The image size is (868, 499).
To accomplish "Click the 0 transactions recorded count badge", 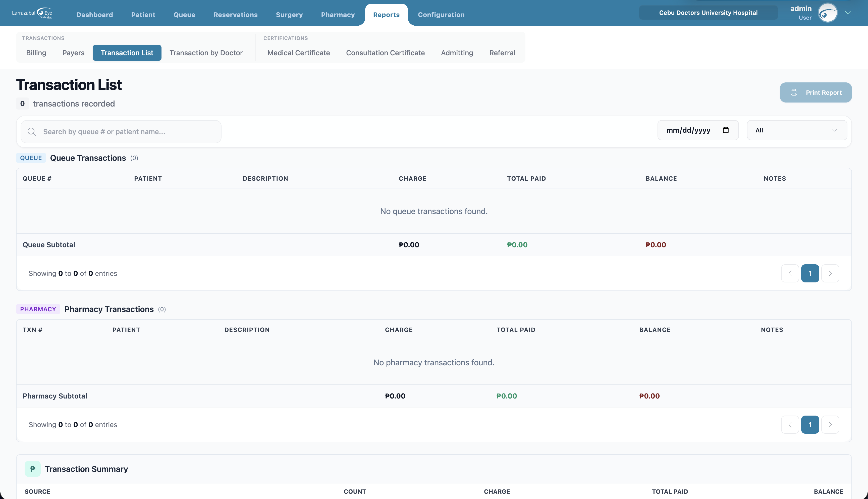I will [22, 104].
